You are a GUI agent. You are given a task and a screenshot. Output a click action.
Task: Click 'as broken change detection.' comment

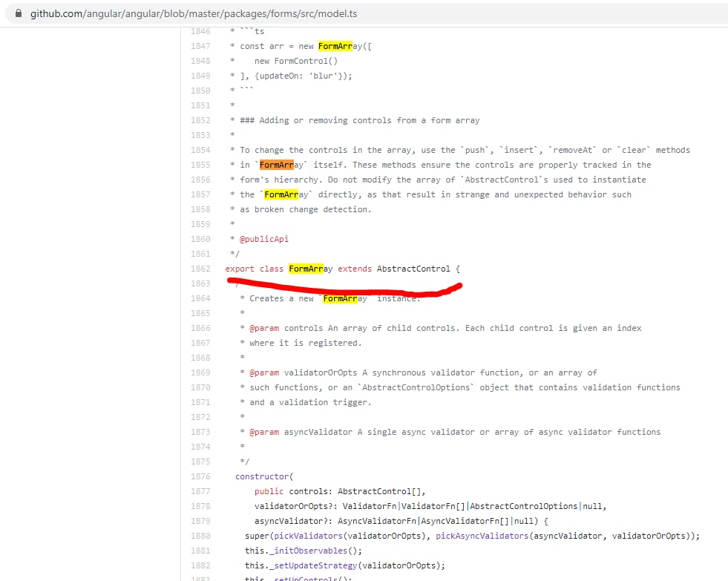pyautogui.click(x=306, y=209)
